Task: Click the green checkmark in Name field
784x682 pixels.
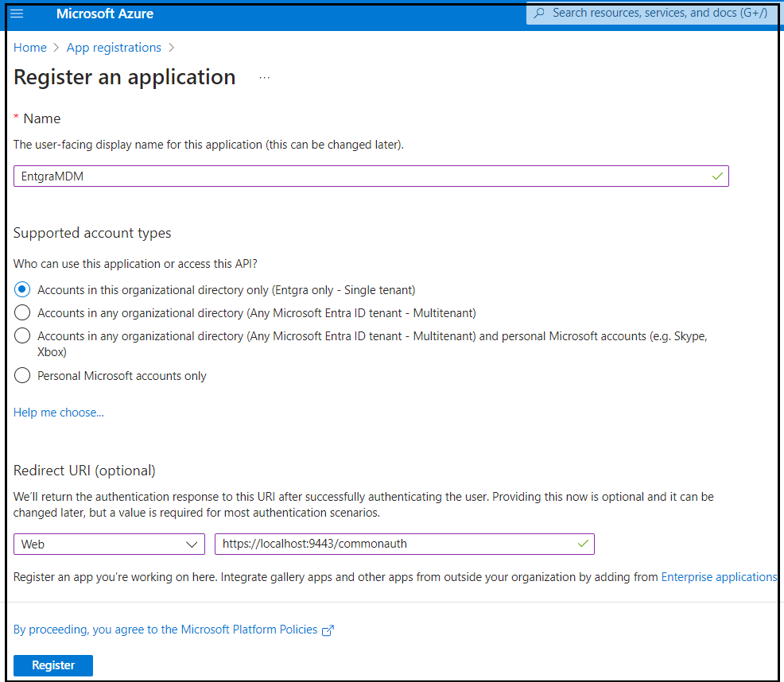Action: coord(717,176)
